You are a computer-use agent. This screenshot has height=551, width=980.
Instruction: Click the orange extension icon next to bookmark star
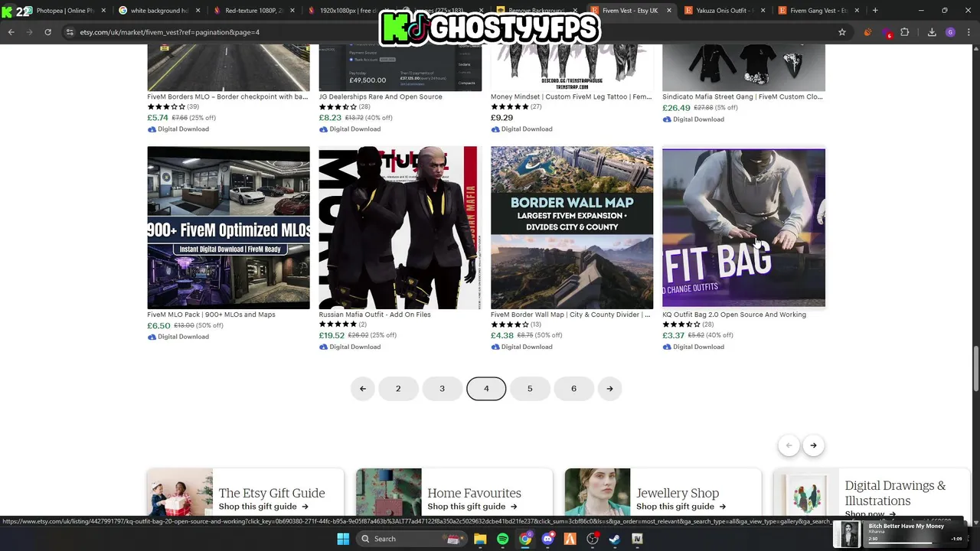tap(867, 32)
